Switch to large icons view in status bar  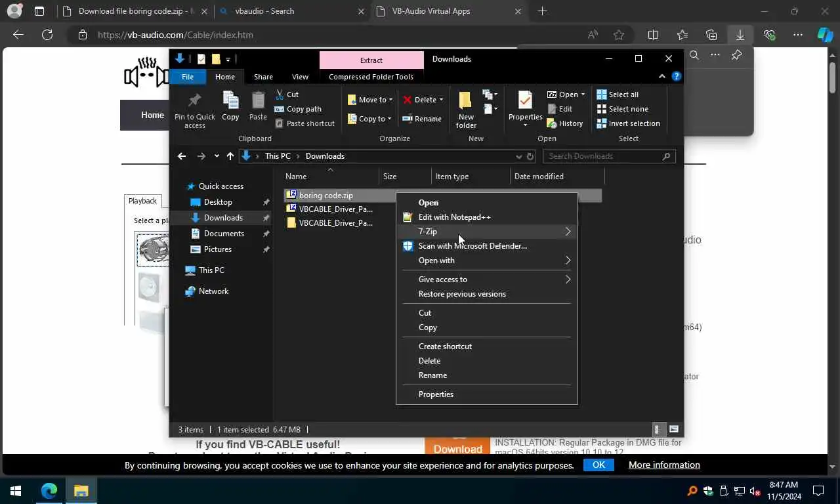tap(674, 430)
